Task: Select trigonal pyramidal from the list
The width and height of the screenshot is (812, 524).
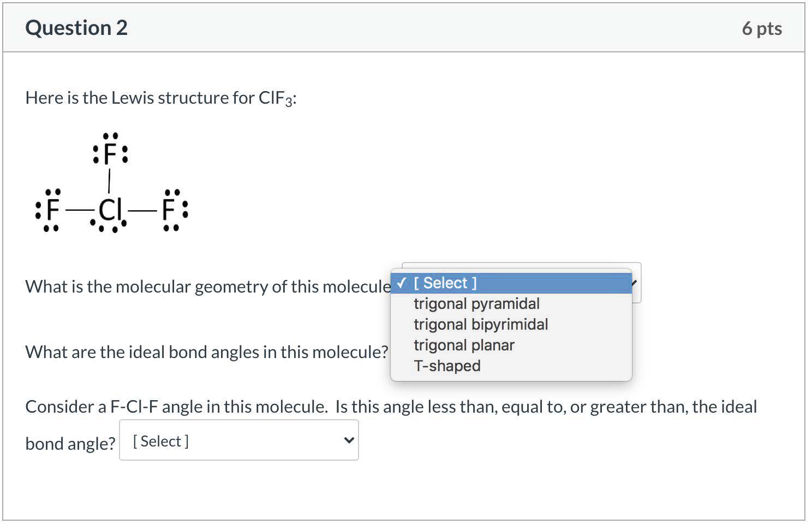Action: tap(476, 303)
